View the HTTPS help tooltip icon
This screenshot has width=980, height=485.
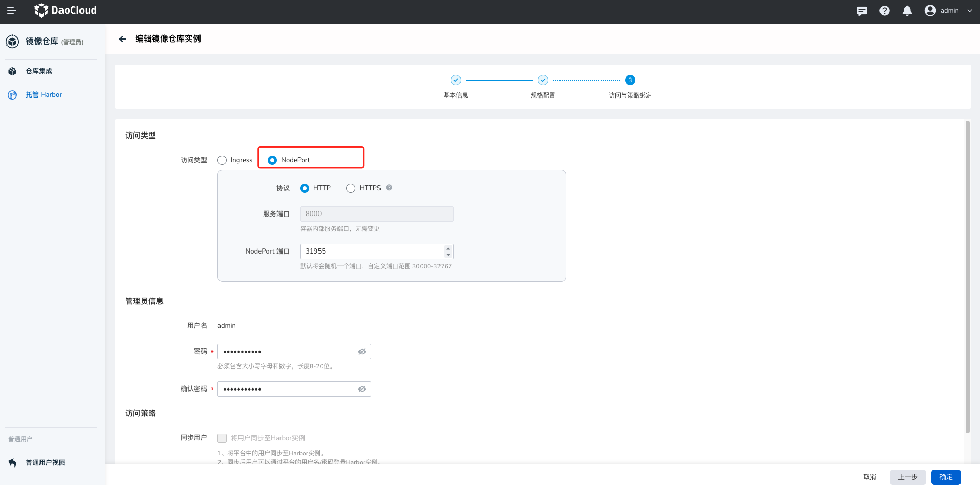tap(389, 188)
